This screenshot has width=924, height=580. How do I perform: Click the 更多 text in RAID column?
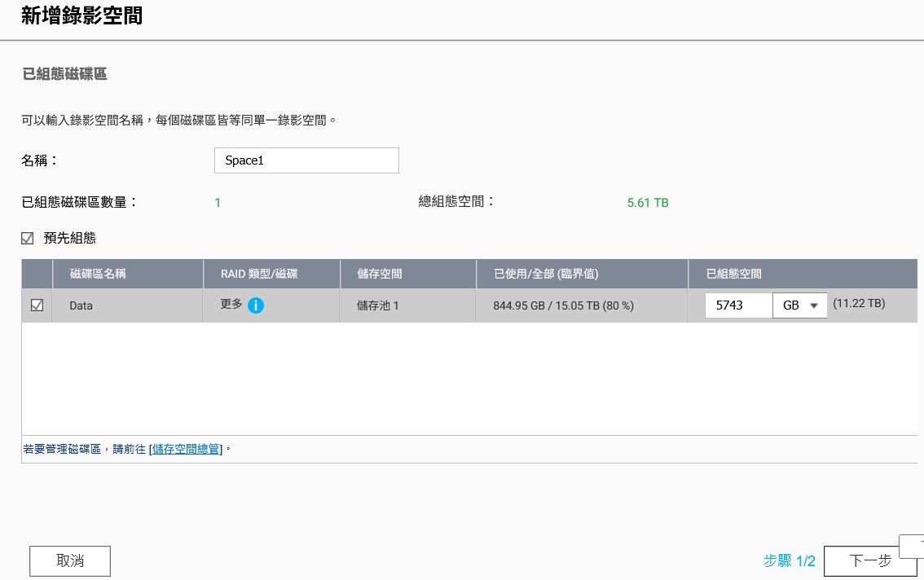pyautogui.click(x=231, y=305)
